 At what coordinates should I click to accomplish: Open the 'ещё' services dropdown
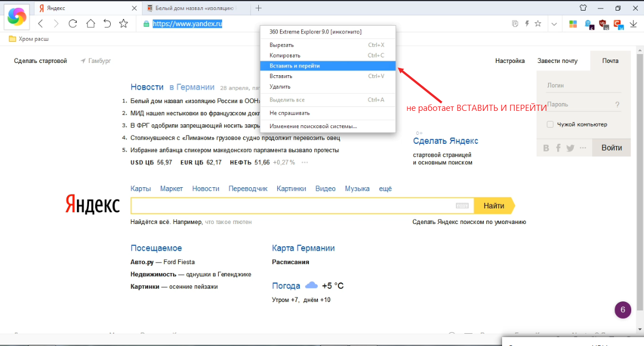pyautogui.click(x=385, y=189)
